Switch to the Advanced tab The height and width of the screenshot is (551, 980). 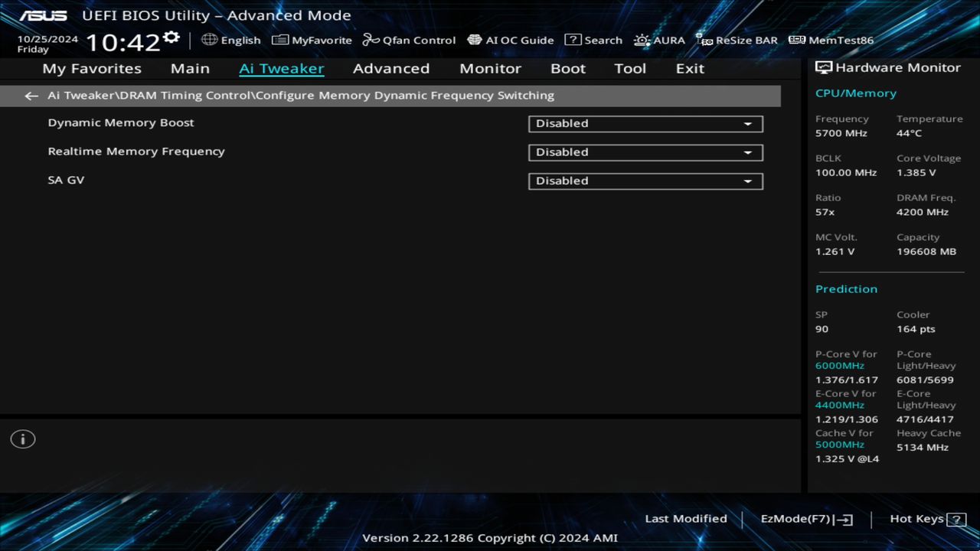390,68
